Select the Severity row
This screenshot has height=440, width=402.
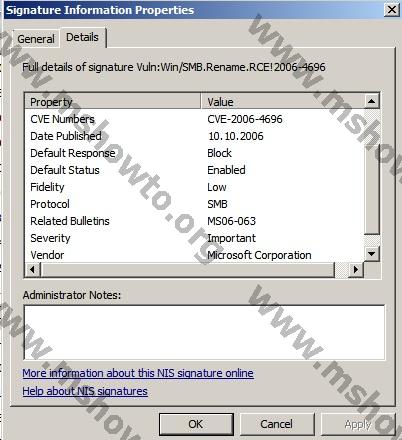(195, 238)
